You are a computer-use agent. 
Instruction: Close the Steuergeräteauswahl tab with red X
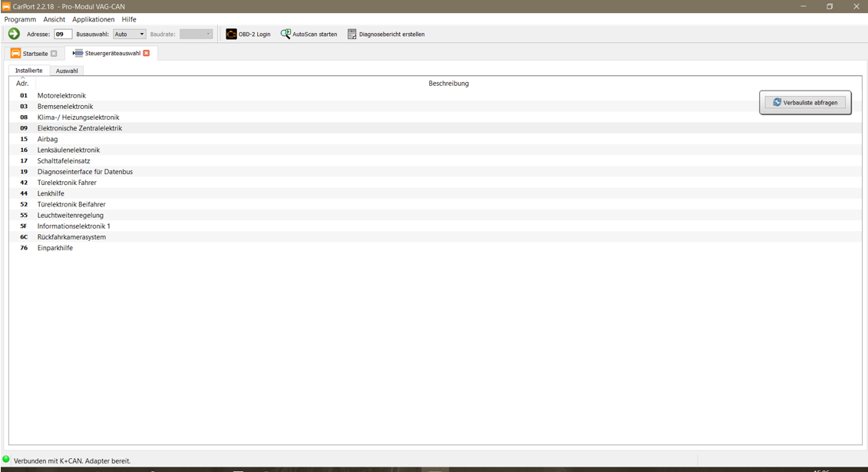tap(146, 53)
